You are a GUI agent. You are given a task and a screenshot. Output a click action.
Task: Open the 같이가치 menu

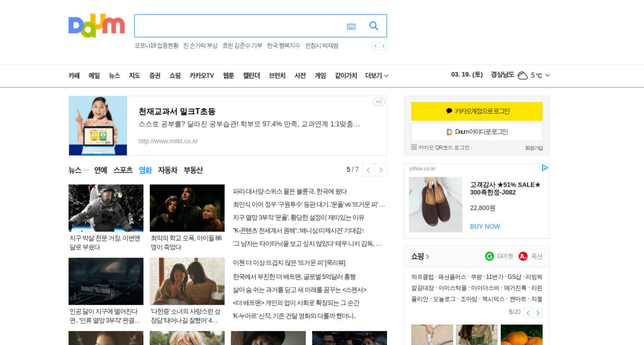tap(346, 76)
